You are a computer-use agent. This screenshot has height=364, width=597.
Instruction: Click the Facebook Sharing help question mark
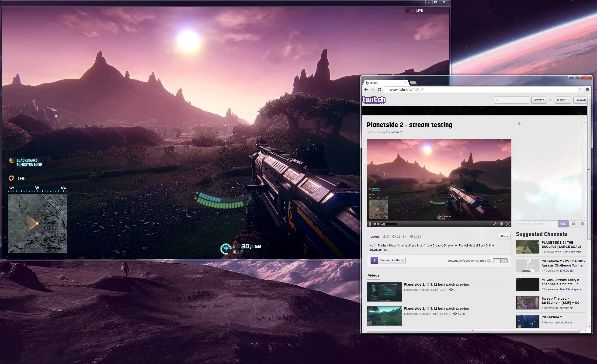[489, 261]
